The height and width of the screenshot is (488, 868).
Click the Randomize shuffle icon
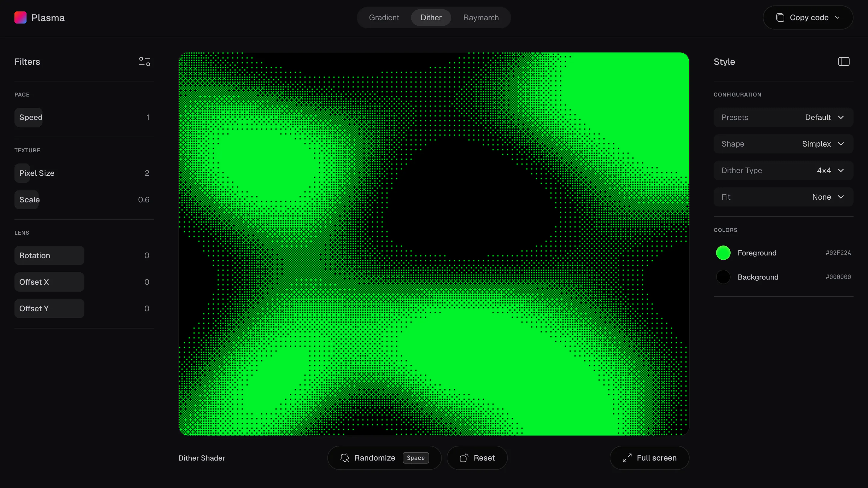pyautogui.click(x=345, y=458)
